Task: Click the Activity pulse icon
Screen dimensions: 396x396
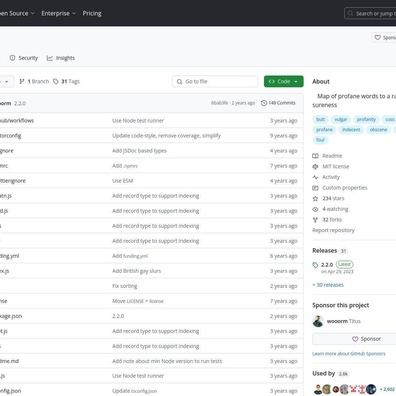Action: 315,177
